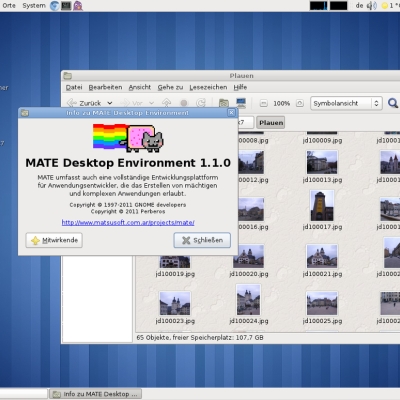400x400 pixels.
Task: Click the Mitwirkende button
Action: 54,240
